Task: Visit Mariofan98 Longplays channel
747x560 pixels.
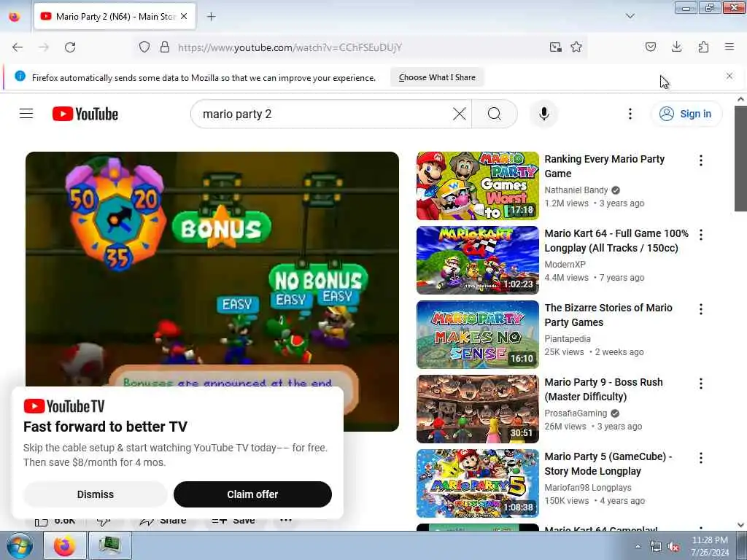Action: tap(588, 487)
